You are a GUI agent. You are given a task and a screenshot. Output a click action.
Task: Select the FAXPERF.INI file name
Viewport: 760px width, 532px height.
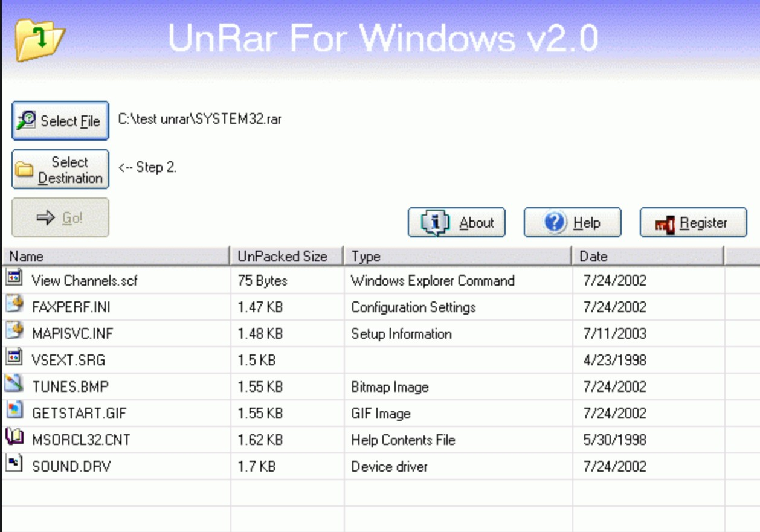71,307
